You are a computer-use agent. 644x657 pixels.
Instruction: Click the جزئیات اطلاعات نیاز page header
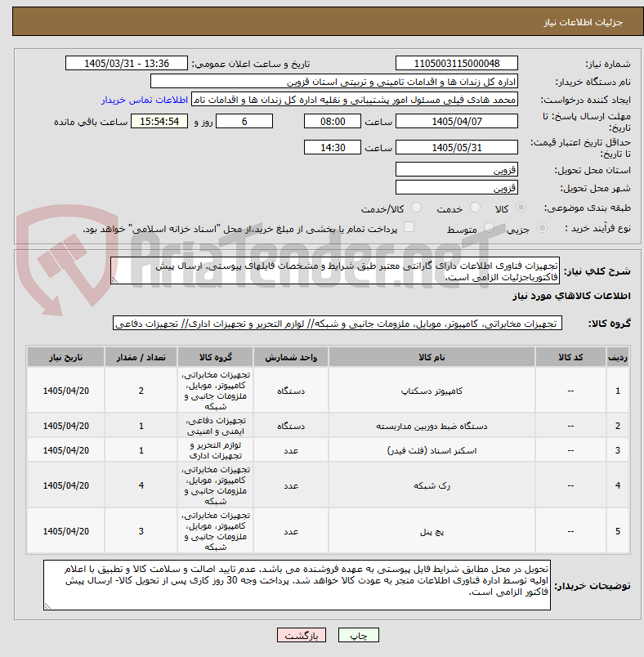584,22
